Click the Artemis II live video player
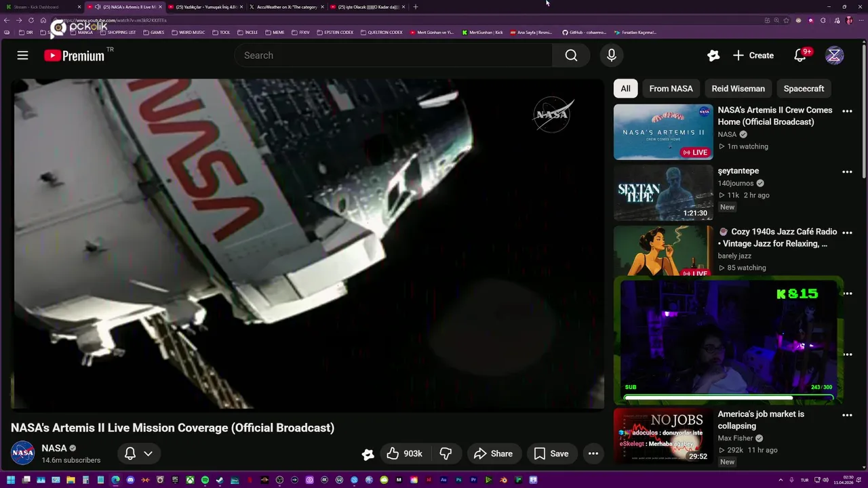The image size is (868, 488). pos(307,244)
